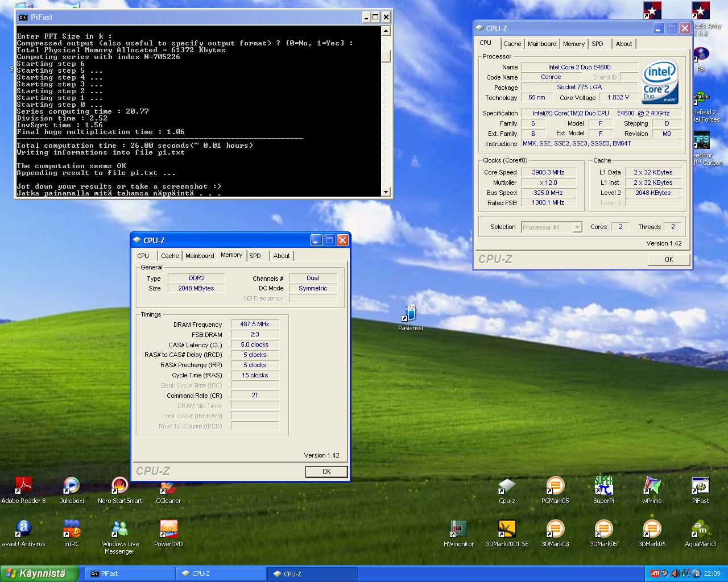Open Memory tab in CPU window
The width and height of the screenshot is (728, 582).
click(x=574, y=44)
